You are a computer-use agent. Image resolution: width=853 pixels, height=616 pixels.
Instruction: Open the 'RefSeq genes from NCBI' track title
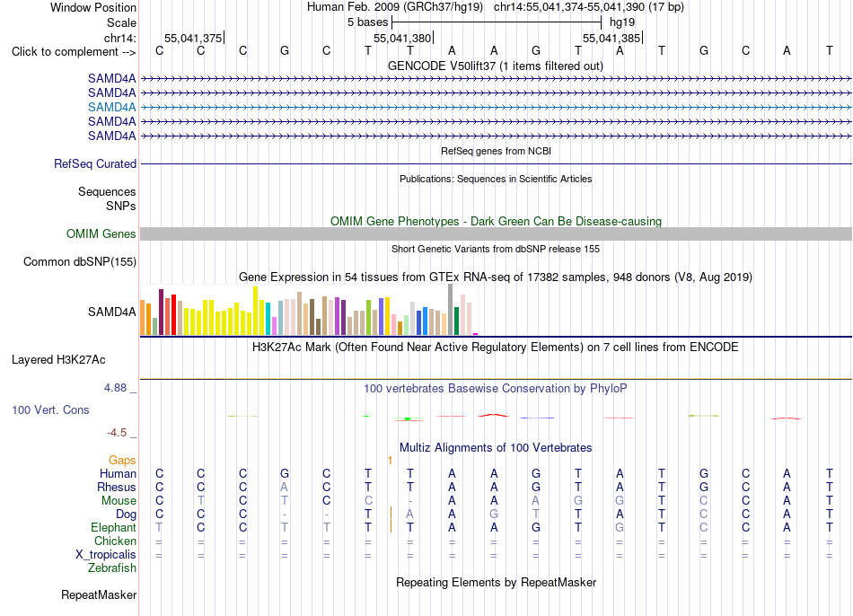[x=496, y=151]
